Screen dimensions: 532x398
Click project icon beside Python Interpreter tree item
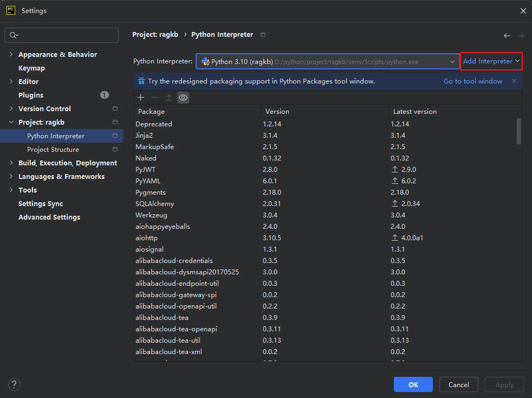click(x=115, y=136)
